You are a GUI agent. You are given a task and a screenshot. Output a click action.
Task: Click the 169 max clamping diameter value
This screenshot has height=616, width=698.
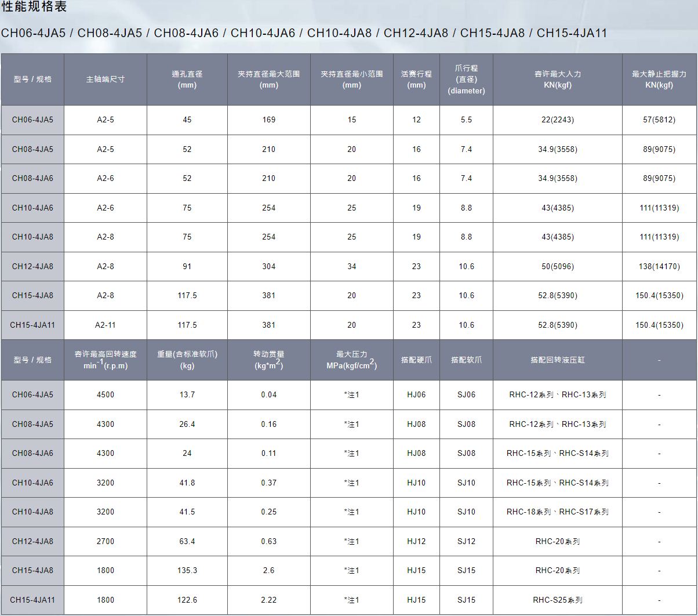[269, 120]
